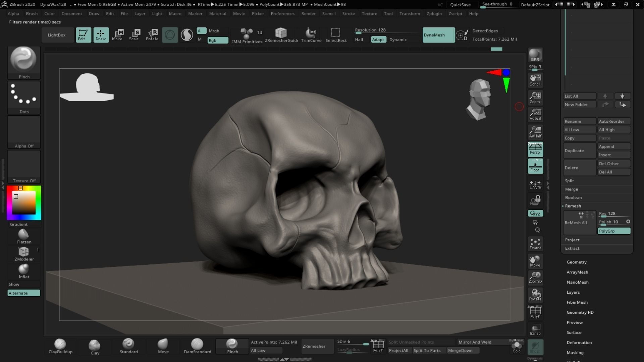
Task: Select the ClayBuildup brush
Action: click(x=60, y=346)
